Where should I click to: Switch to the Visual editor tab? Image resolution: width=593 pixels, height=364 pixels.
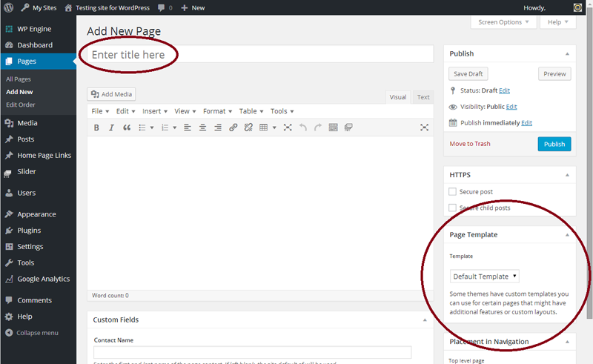click(398, 97)
